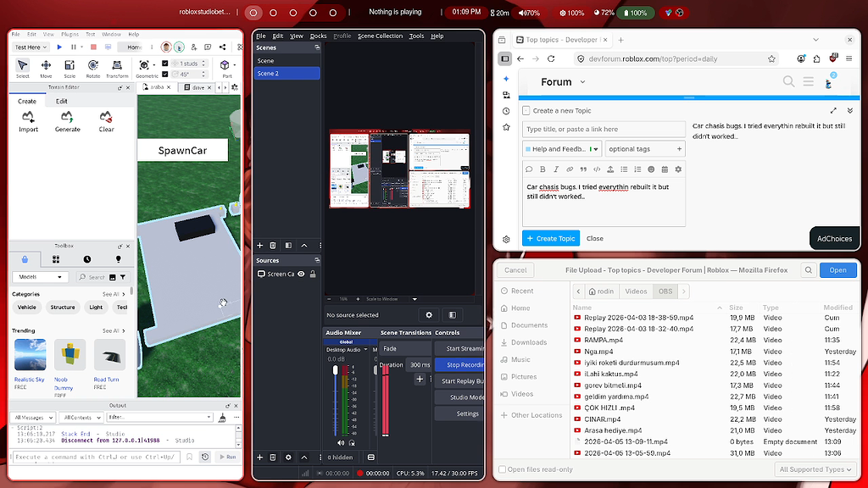Add a new scene with the plus icon

(259, 245)
